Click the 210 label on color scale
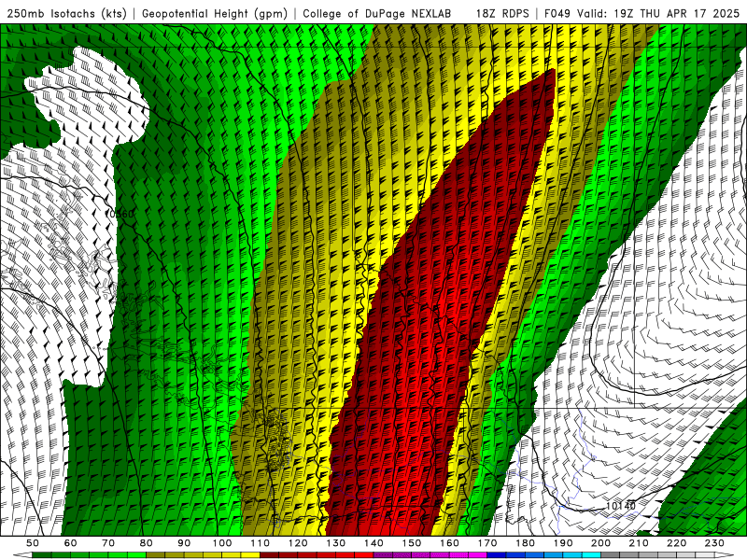Image resolution: width=747 pixels, height=560 pixels. click(x=639, y=543)
